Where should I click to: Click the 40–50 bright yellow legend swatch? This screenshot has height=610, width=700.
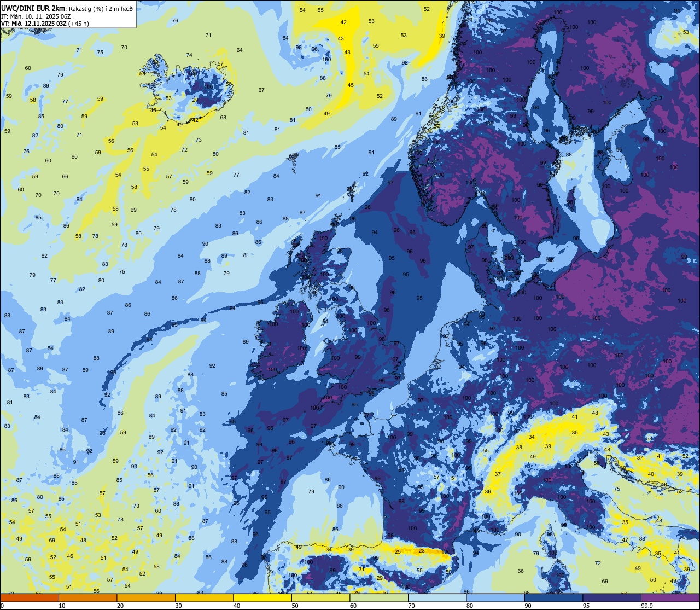pyautogui.click(x=262, y=597)
